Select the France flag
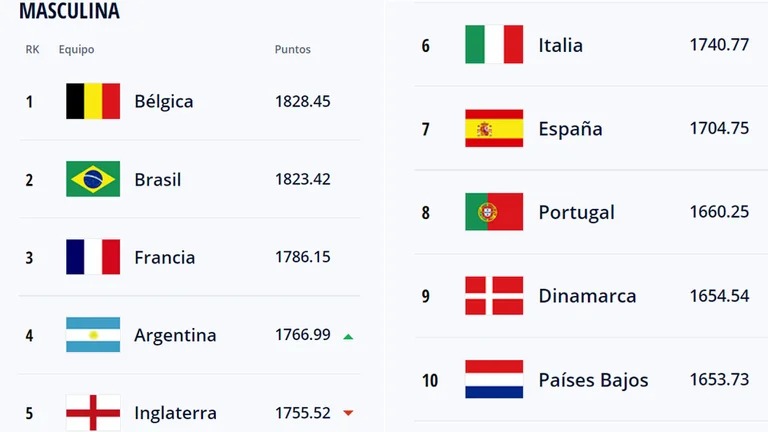The height and width of the screenshot is (432, 768). pyautogui.click(x=93, y=257)
